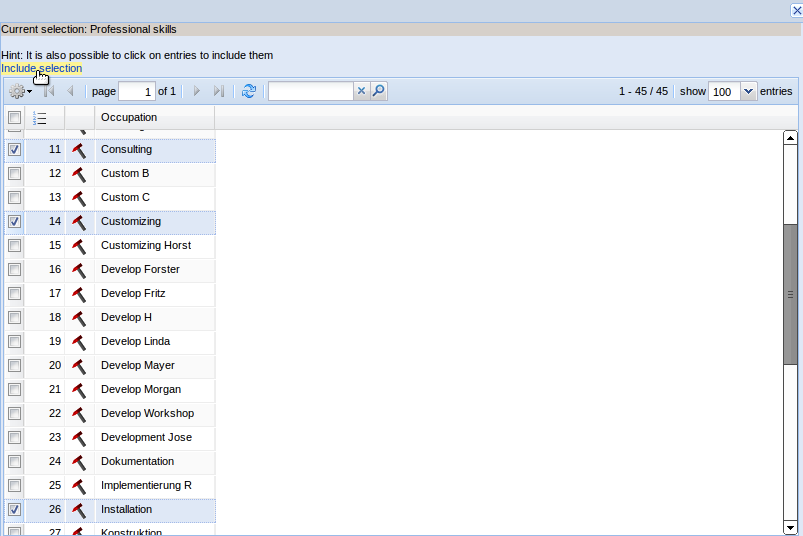The height and width of the screenshot is (536, 803).
Task: Refresh the occupation list
Action: [x=249, y=91]
